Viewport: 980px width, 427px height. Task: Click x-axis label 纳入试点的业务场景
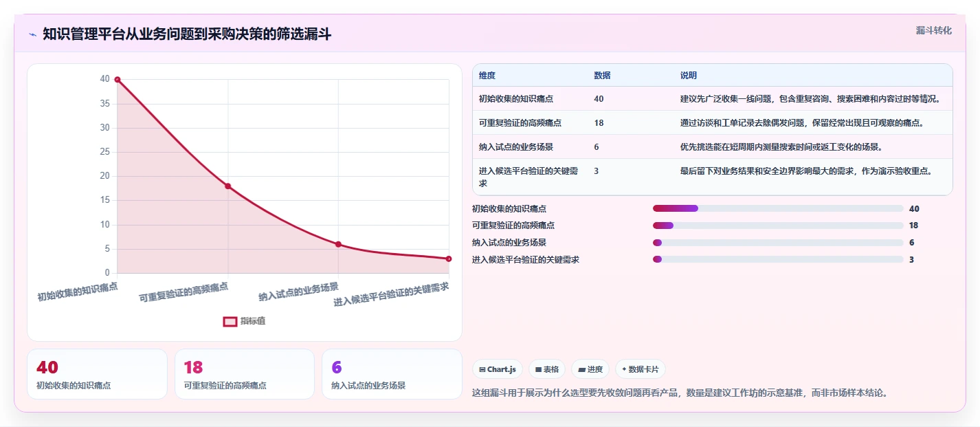[298, 292]
